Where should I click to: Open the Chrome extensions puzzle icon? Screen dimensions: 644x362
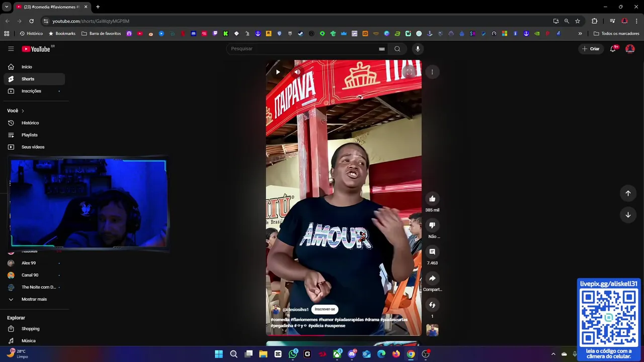coord(595,21)
